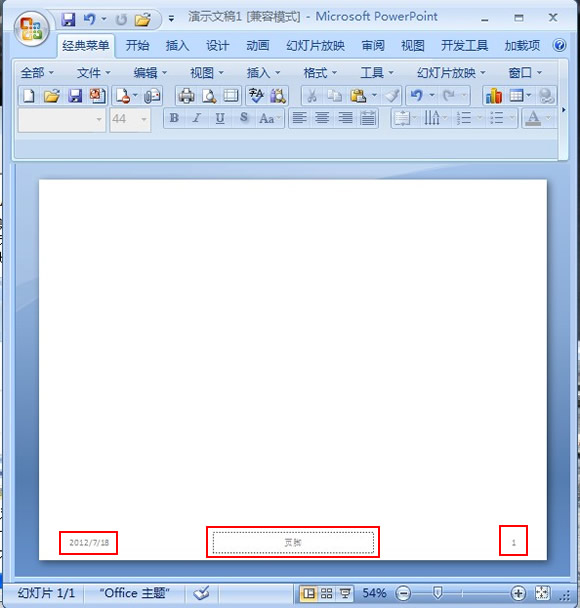Screen dimensions: 580x608
Task: Toggle Underline formatting
Action: coord(220,118)
